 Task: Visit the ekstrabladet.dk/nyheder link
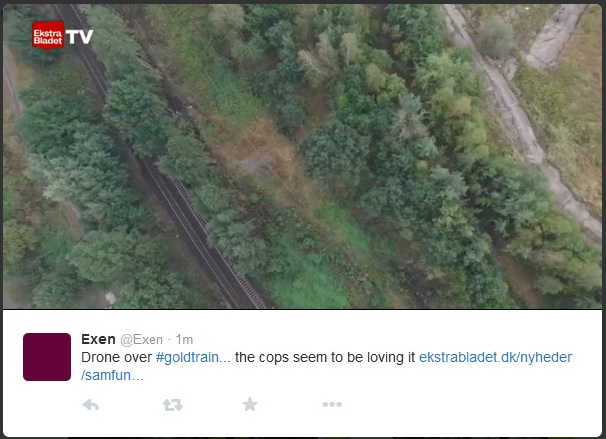point(495,357)
